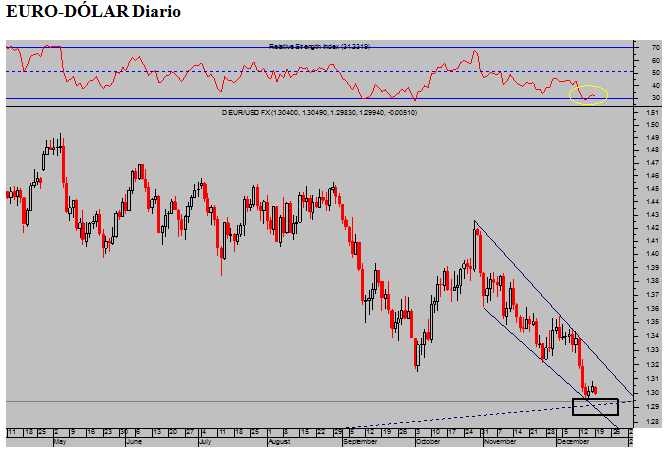Select the 1.50 price axis label
Screen dimensions: 671x459
coord(652,125)
